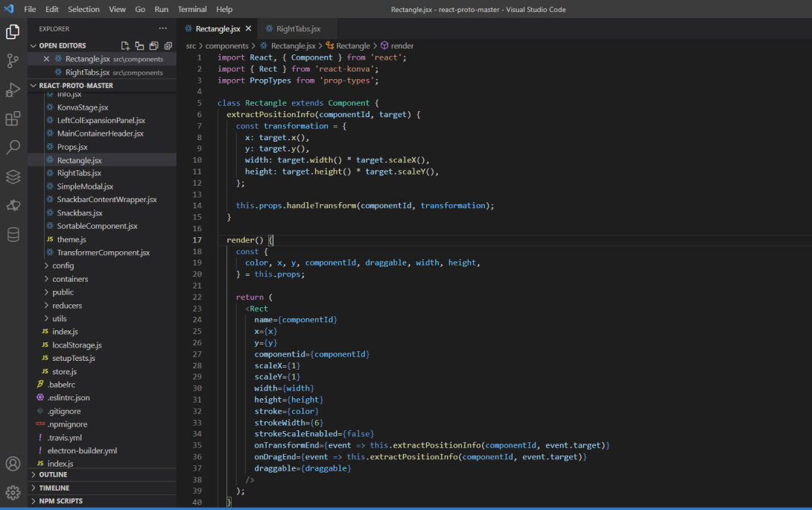Screen dimensions: 812x510
Task: Click the New Untitled File icon in Open Editors
Action: coord(125,45)
